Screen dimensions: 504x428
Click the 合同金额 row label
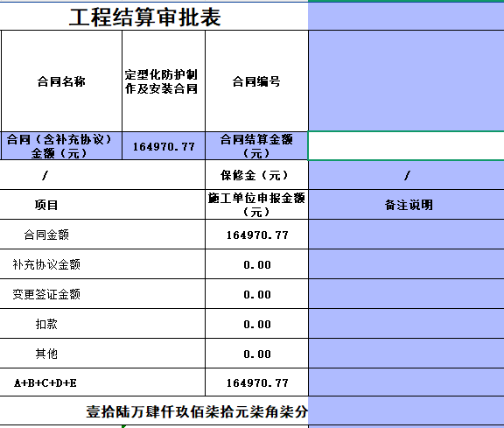point(46,235)
